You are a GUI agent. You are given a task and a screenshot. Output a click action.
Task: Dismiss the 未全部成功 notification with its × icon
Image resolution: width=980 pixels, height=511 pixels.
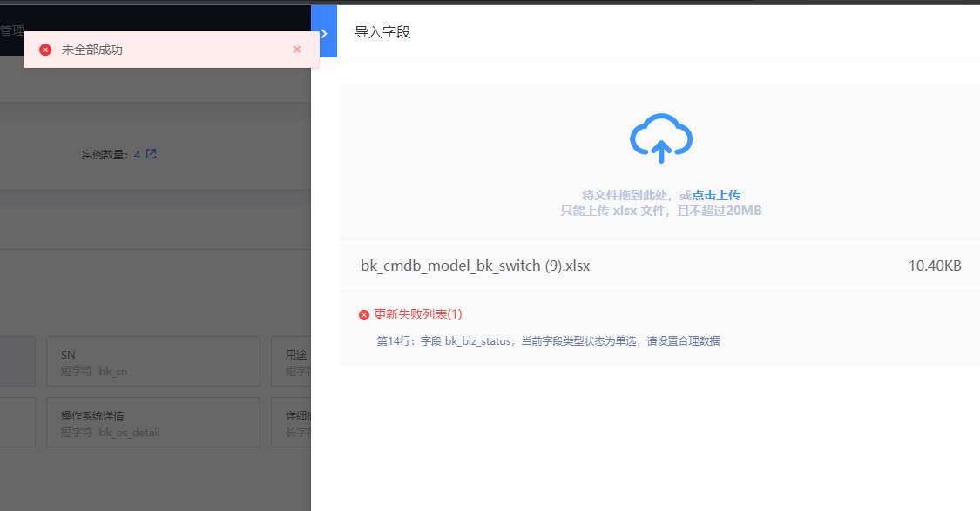(x=296, y=50)
